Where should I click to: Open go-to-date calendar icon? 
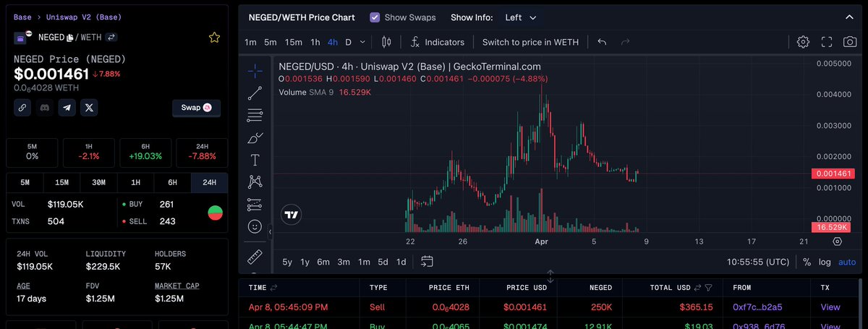pos(427,261)
